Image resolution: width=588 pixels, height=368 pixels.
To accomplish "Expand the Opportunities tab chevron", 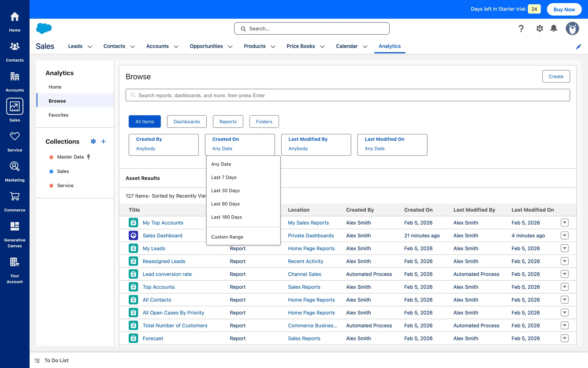I will pos(230,47).
